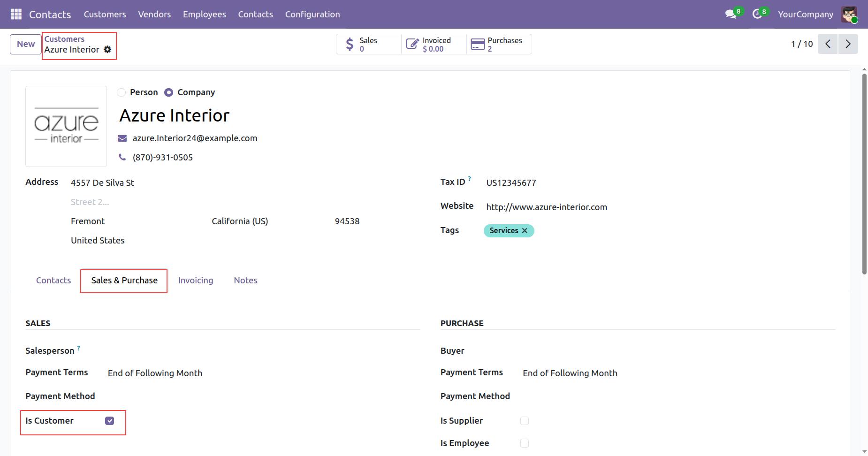Click the email envelope icon
Viewport: 868px width, 456px height.
pos(122,138)
